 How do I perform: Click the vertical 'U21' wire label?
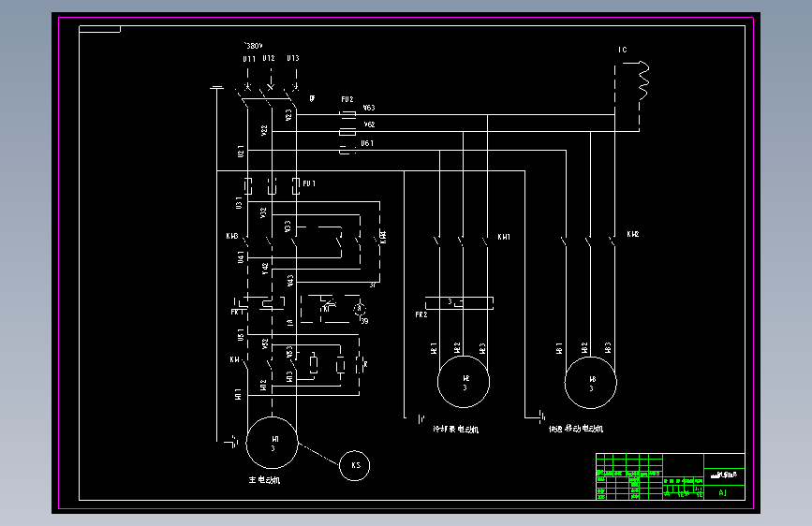tap(241, 152)
